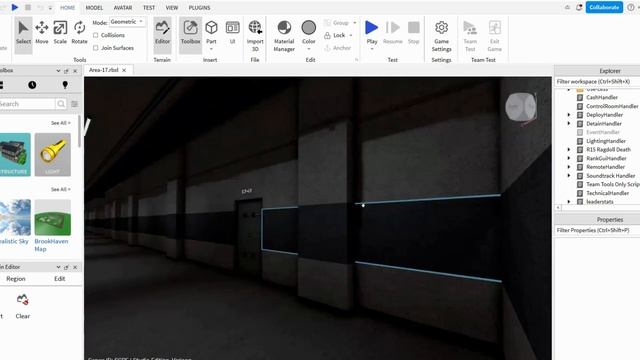The width and height of the screenshot is (640, 360).
Task: Close the Area-17.rbxl document tab
Action: click(x=124, y=70)
